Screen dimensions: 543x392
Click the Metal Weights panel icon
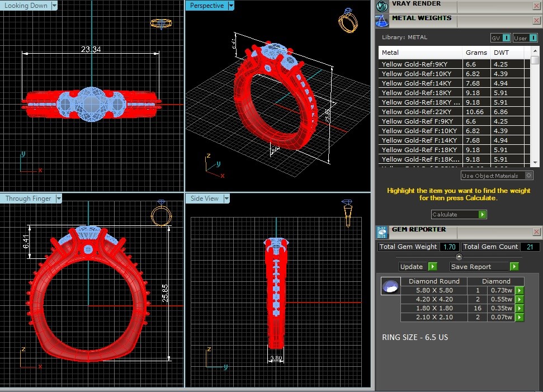coord(383,21)
